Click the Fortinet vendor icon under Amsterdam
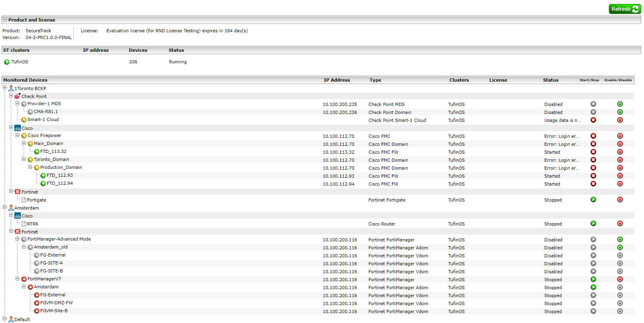This screenshot has height=323, width=644. [x=18, y=232]
